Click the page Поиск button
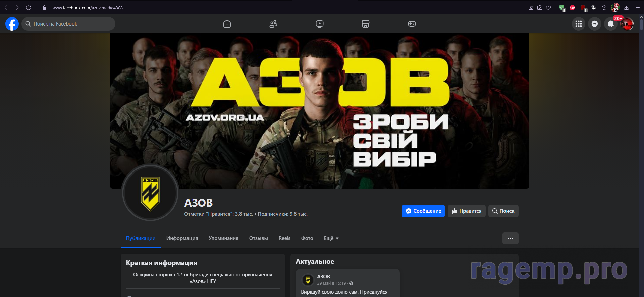644x297 pixels. pos(503,211)
